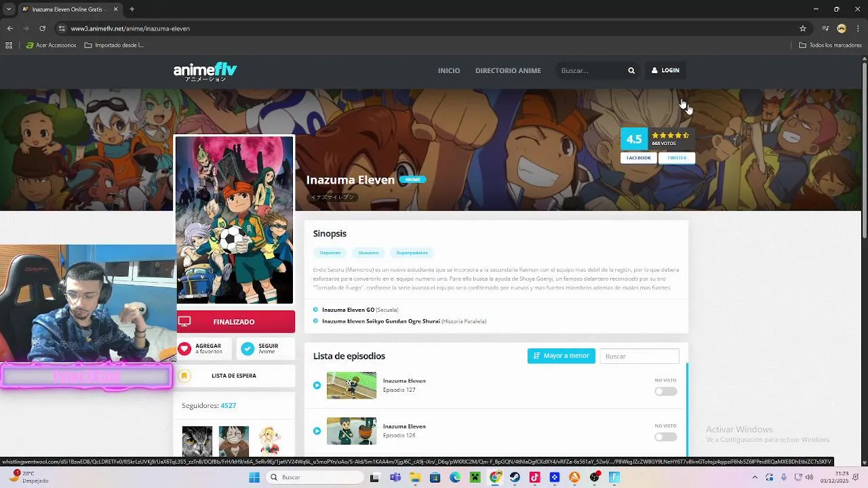The image size is (868, 488).
Task: Click the heart Agregar a favoritos icon
Action: (184, 348)
